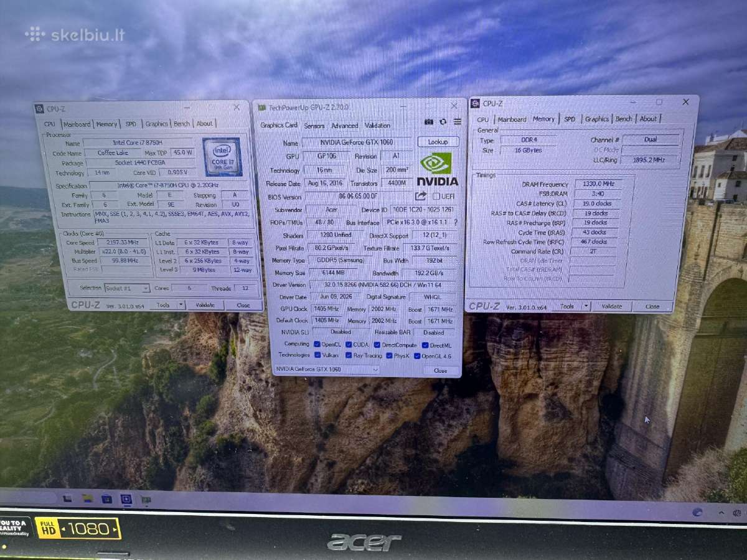Open the Socket #1 selection dropdown
The height and width of the screenshot is (560, 747).
[127, 289]
